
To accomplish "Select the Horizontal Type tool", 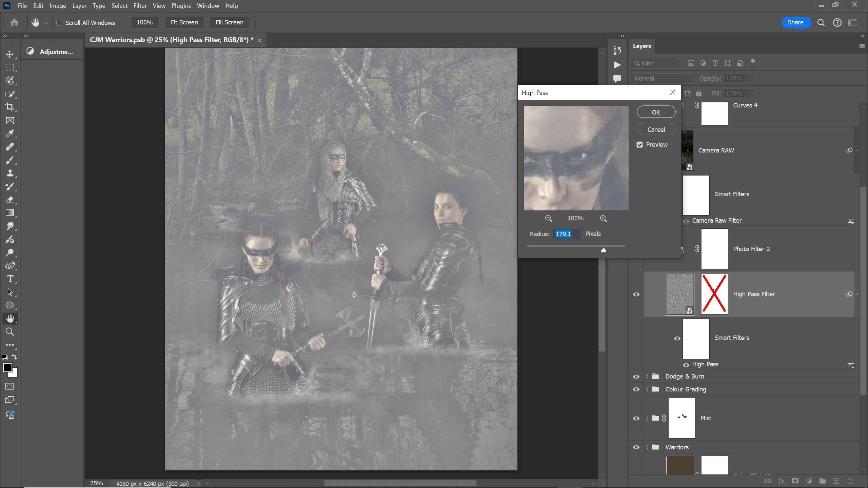I will click(10, 279).
